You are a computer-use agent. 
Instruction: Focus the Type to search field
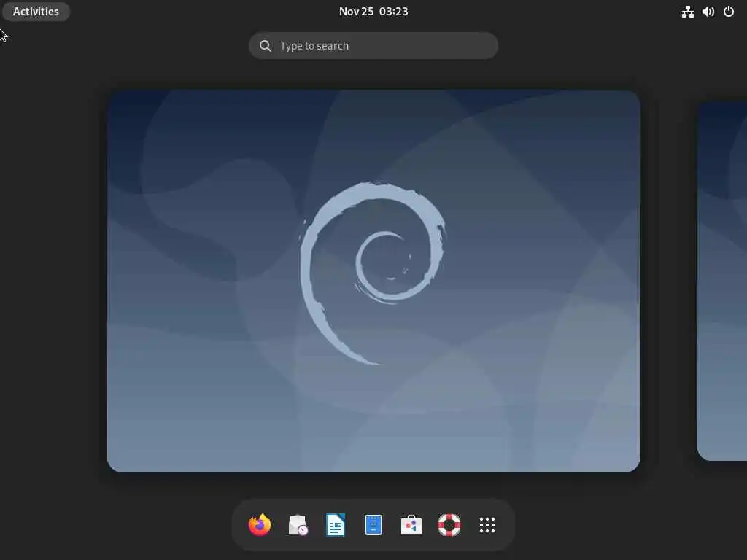(x=373, y=46)
